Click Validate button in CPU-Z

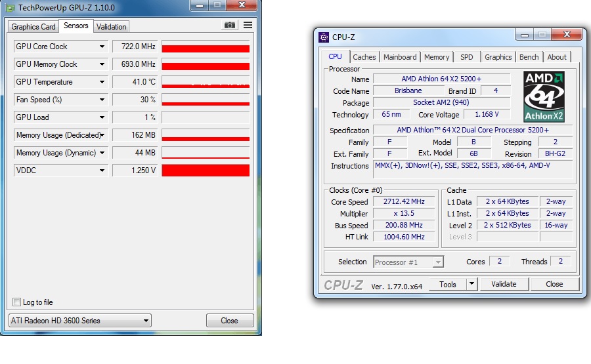(x=504, y=284)
